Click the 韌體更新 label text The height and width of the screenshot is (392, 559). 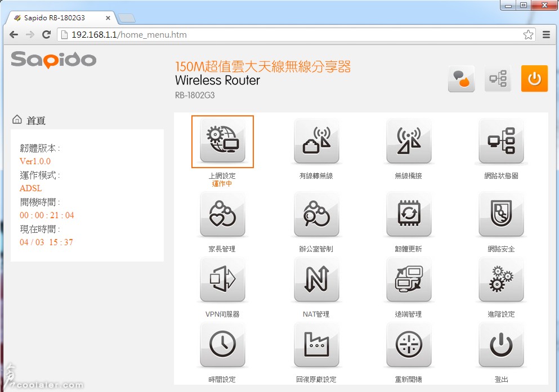pos(409,249)
